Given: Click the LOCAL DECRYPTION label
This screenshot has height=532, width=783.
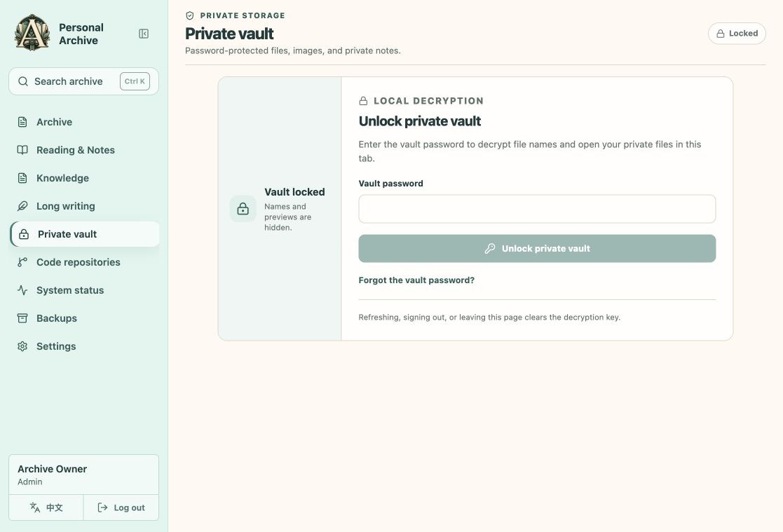Looking at the screenshot, I should pos(428,101).
